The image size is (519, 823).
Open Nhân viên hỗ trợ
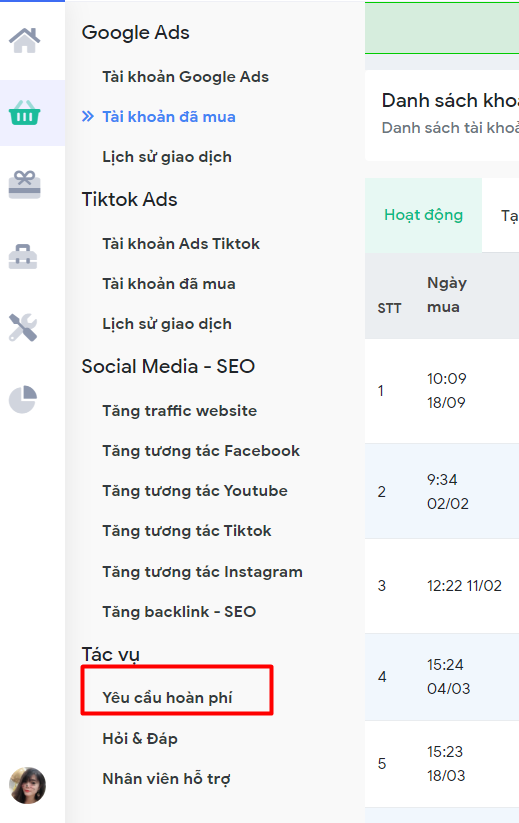166,778
